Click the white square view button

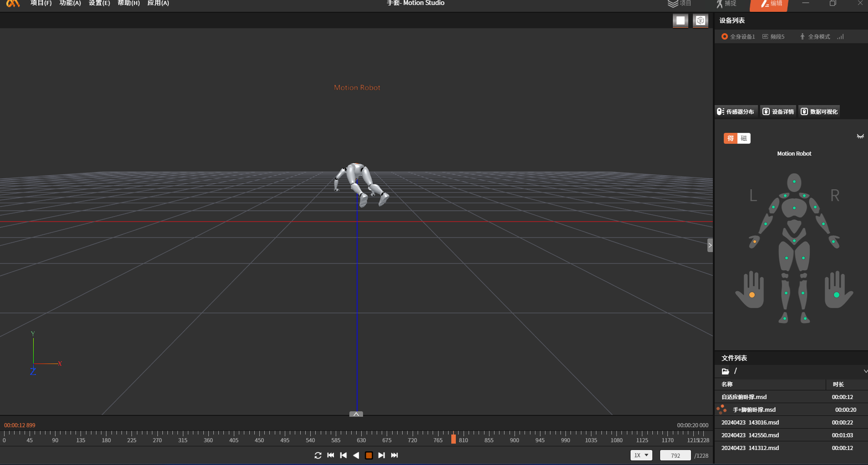pyautogui.click(x=681, y=20)
